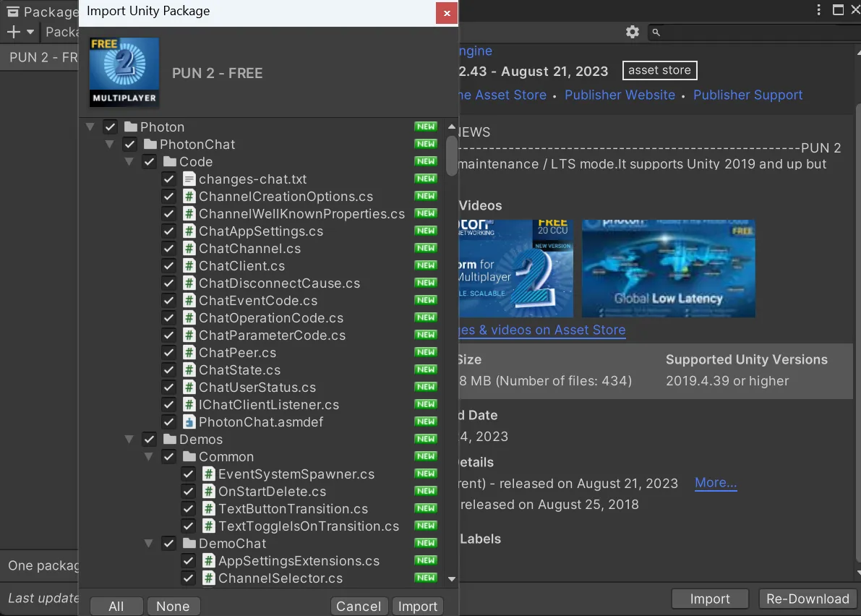Click the scroll up arrow of import list
Viewport: 861px width, 616px height.
(451, 127)
